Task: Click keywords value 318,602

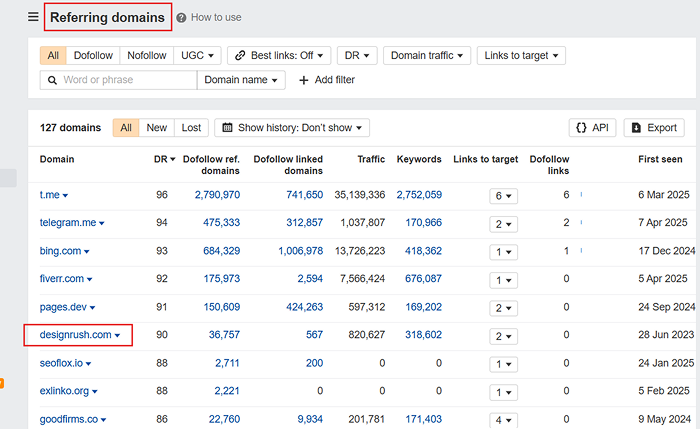Action: (x=423, y=335)
